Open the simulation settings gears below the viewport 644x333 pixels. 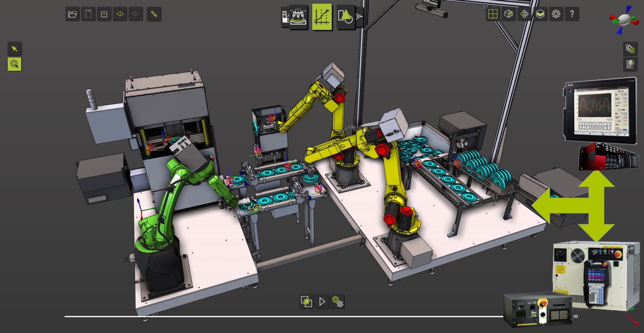pos(337,302)
